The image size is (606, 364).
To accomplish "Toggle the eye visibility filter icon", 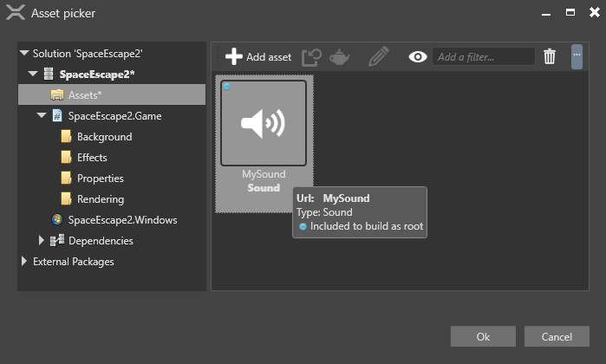I will point(418,57).
